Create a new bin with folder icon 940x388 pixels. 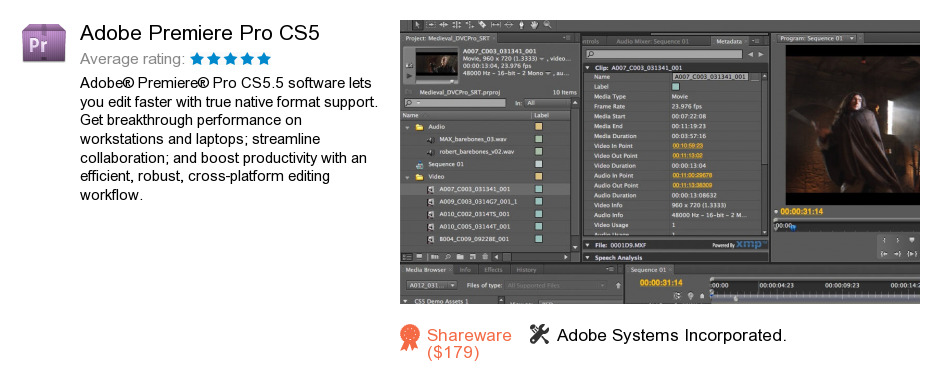click(460, 257)
